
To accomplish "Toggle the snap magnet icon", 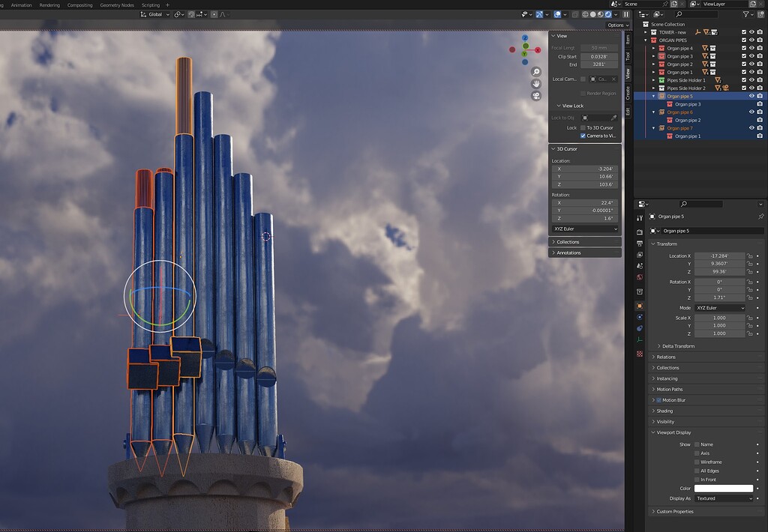I will coord(191,15).
